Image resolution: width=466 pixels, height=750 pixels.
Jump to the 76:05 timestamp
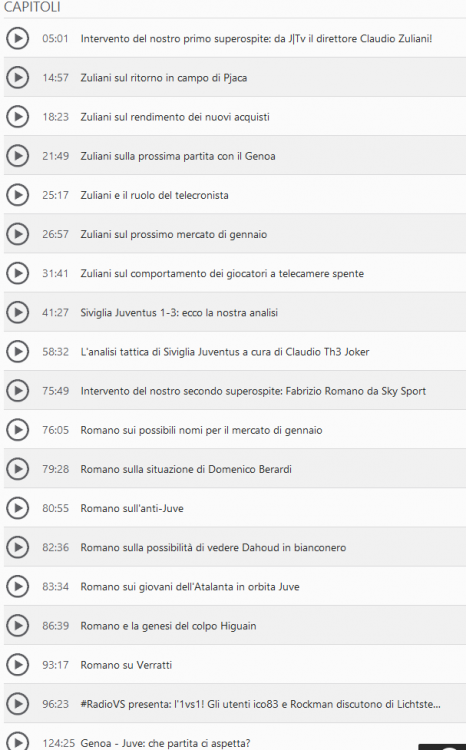click(55, 430)
